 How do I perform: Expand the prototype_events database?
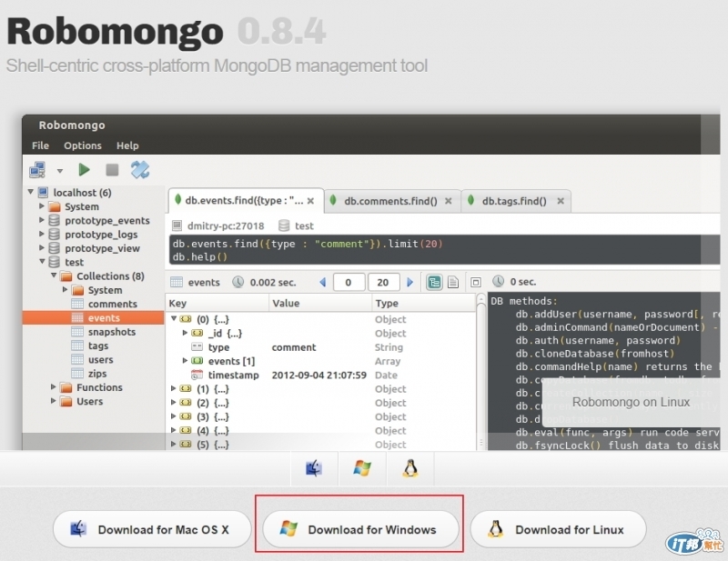(x=42, y=219)
